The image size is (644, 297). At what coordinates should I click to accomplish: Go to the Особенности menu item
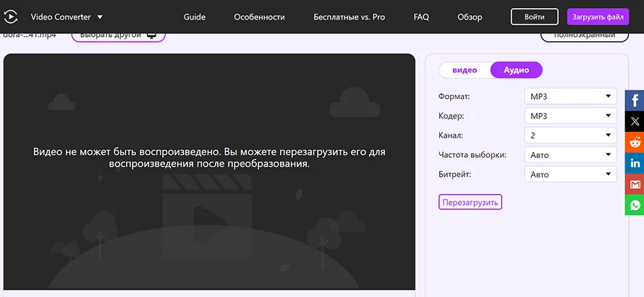pos(259,17)
